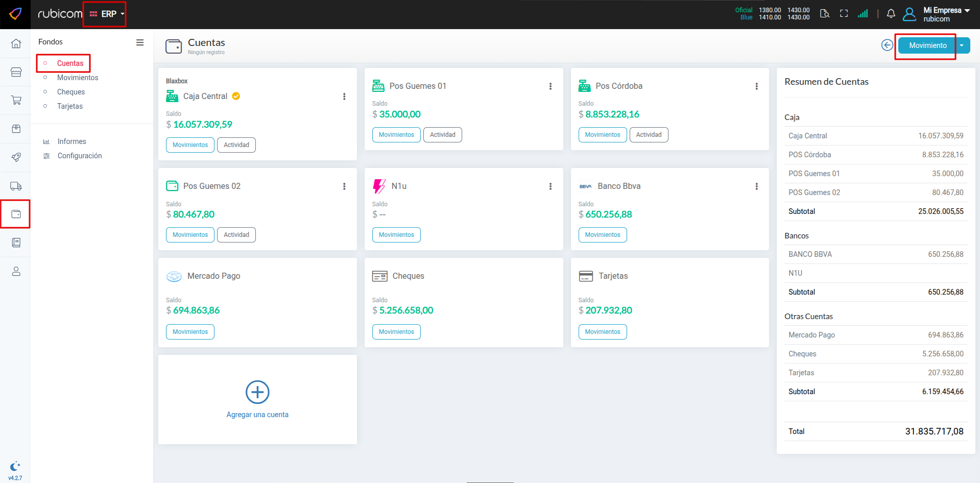Open Informes in the side menu
Screen dimensions: 980x483
pos(71,141)
